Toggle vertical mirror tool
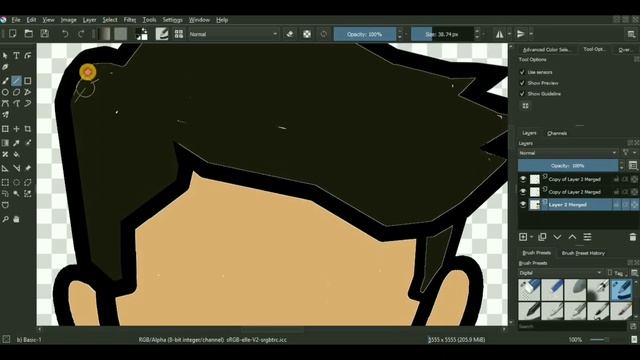This screenshot has height=360, width=640. pyautogui.click(x=521, y=34)
